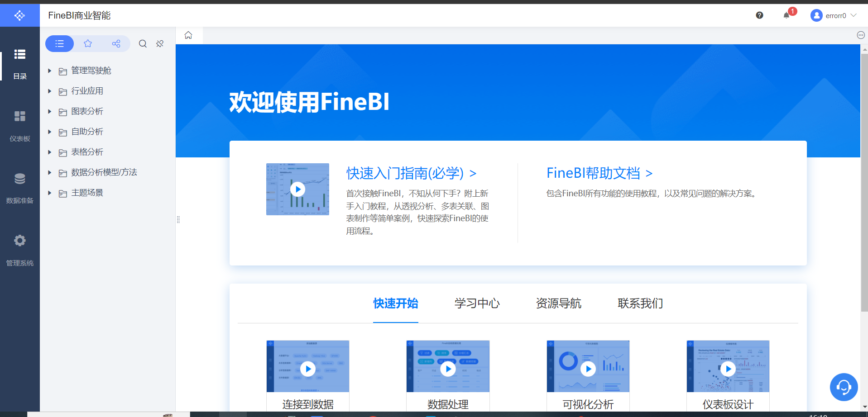The image size is (868, 417).
Task: Click the 自助分析 folder icon
Action: 63,132
